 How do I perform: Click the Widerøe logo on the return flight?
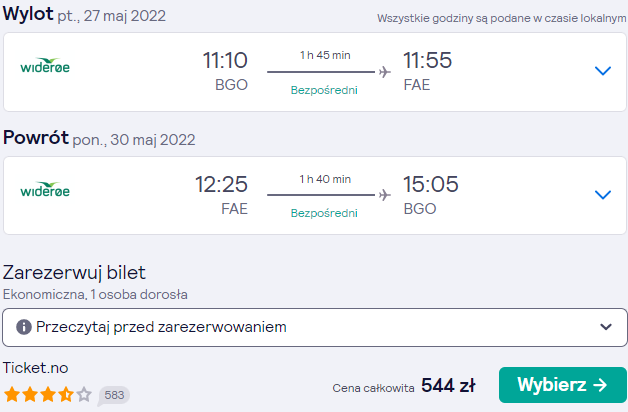pyautogui.click(x=45, y=189)
